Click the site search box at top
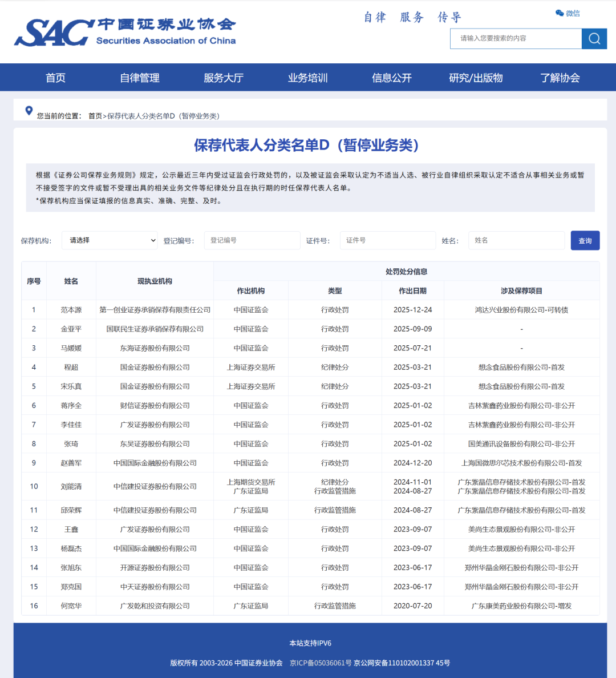The height and width of the screenshot is (678, 616). click(516, 39)
